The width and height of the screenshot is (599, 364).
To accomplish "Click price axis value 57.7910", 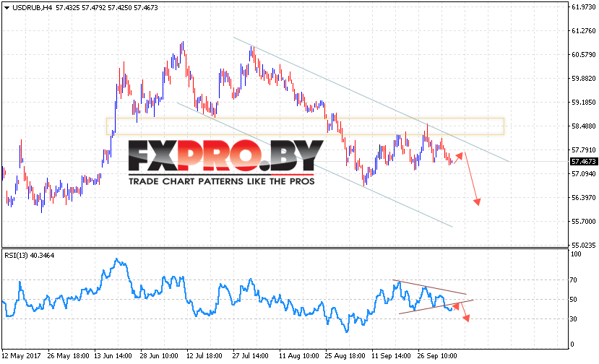I will coord(583,150).
